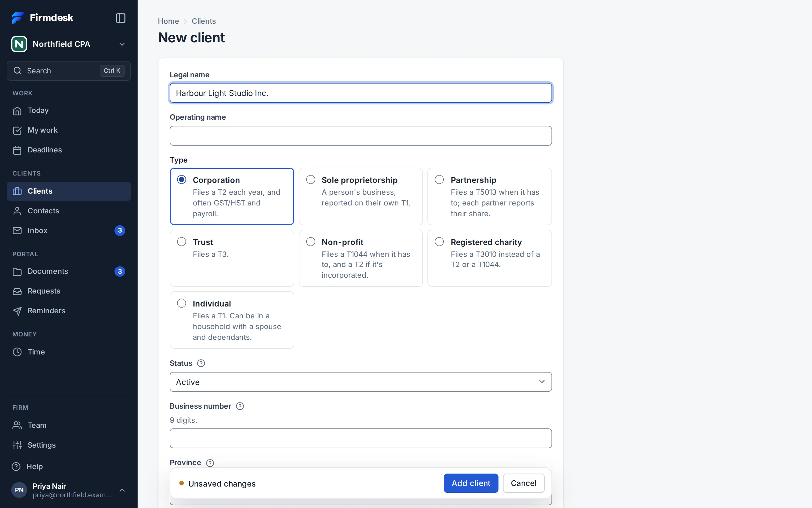Click the Today home icon
812x508 pixels.
tap(17, 111)
